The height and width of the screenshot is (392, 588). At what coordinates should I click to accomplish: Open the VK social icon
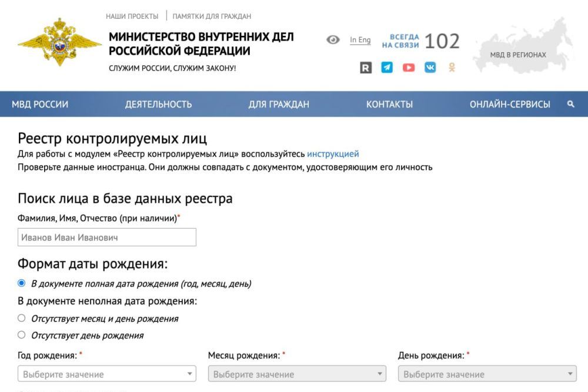pyautogui.click(x=430, y=68)
